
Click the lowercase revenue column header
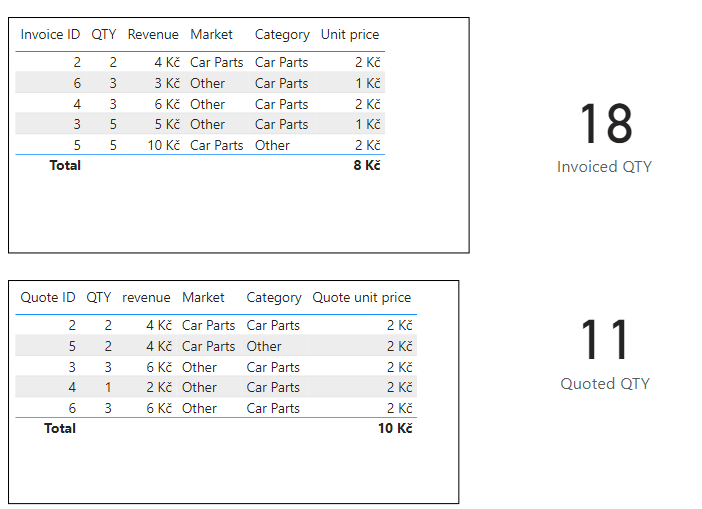click(x=146, y=297)
